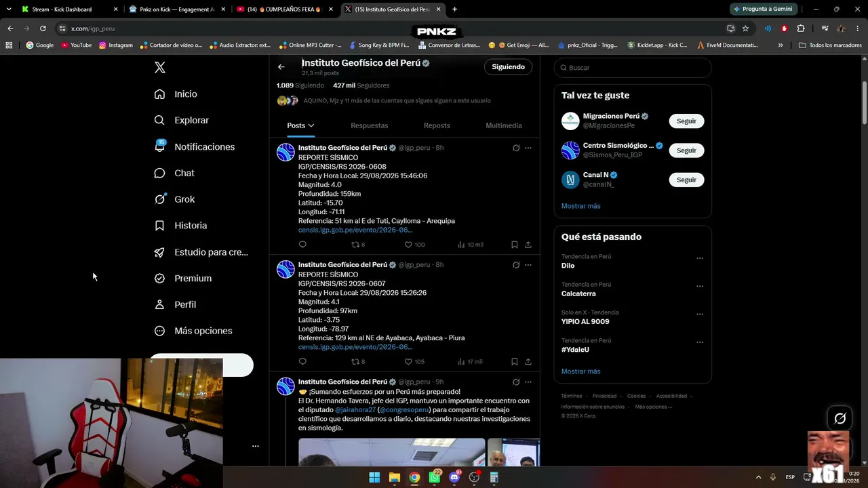Open more options on 2026-0607 post
The width and height of the screenshot is (868, 488).
(528, 265)
